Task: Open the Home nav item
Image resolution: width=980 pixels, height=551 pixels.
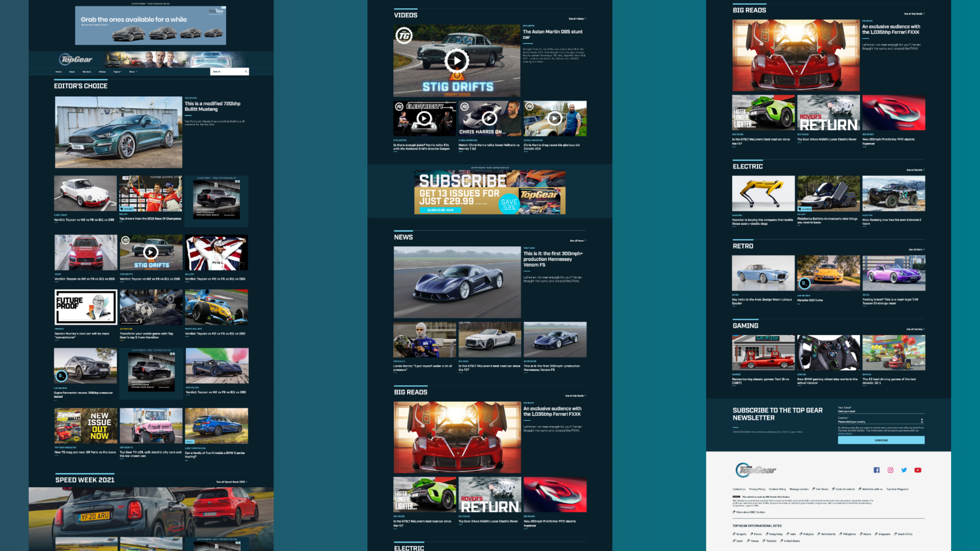Action: (x=58, y=72)
